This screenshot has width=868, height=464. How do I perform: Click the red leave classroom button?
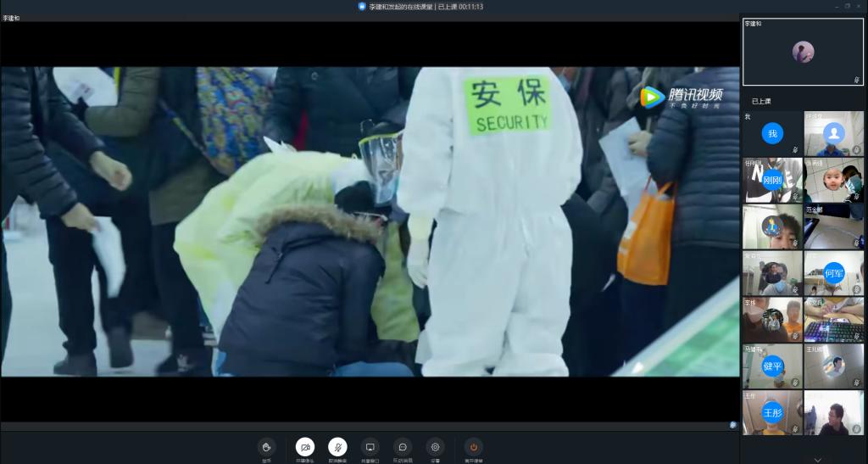pyautogui.click(x=474, y=447)
